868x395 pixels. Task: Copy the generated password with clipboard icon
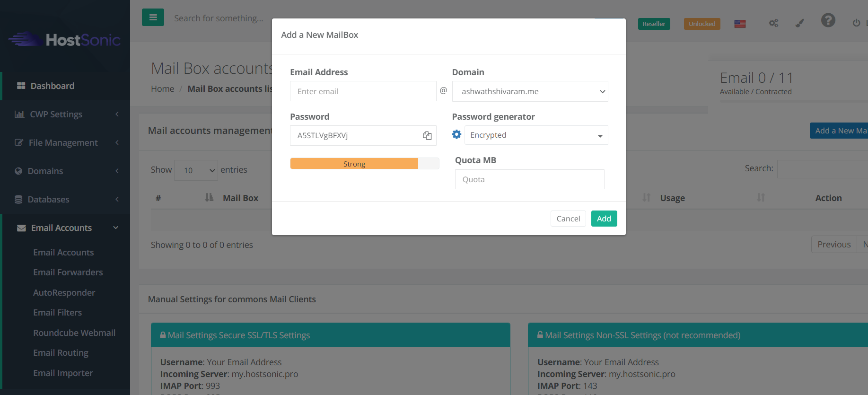point(427,136)
